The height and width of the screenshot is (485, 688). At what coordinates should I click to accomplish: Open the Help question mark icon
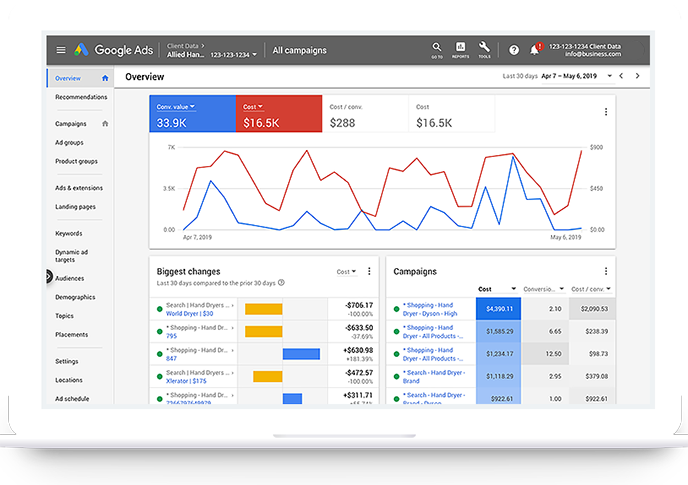pos(514,50)
